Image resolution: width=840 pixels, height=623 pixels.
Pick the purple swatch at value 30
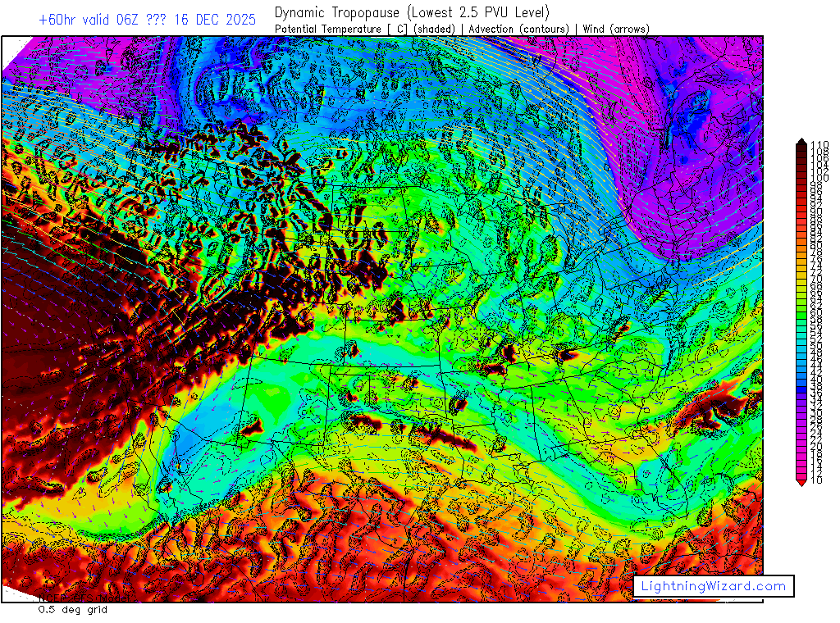pyautogui.click(x=801, y=412)
